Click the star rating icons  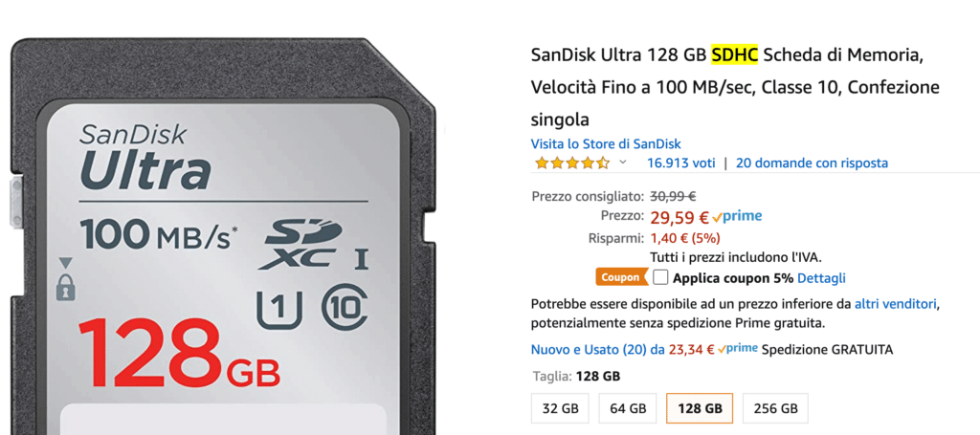tap(572, 163)
